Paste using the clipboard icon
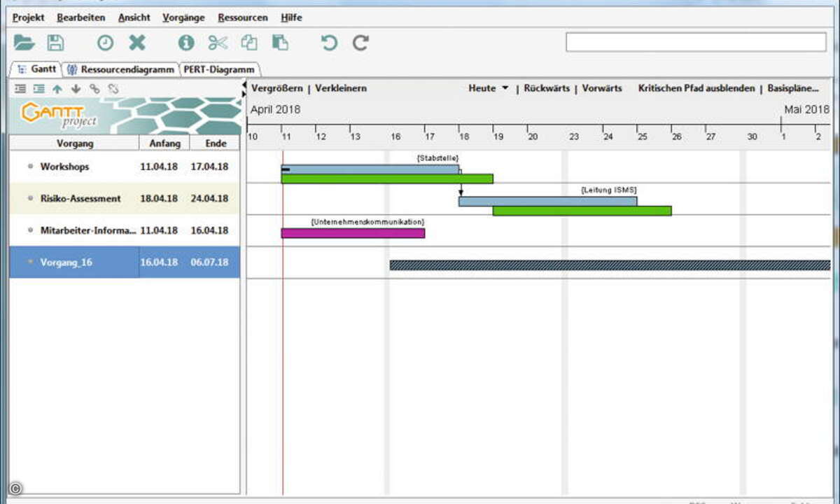This screenshot has height=504, width=840. coord(280,43)
